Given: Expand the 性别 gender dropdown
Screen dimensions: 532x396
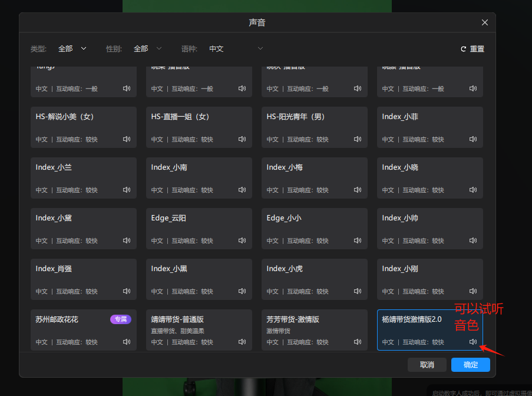Looking at the screenshot, I should (x=147, y=49).
